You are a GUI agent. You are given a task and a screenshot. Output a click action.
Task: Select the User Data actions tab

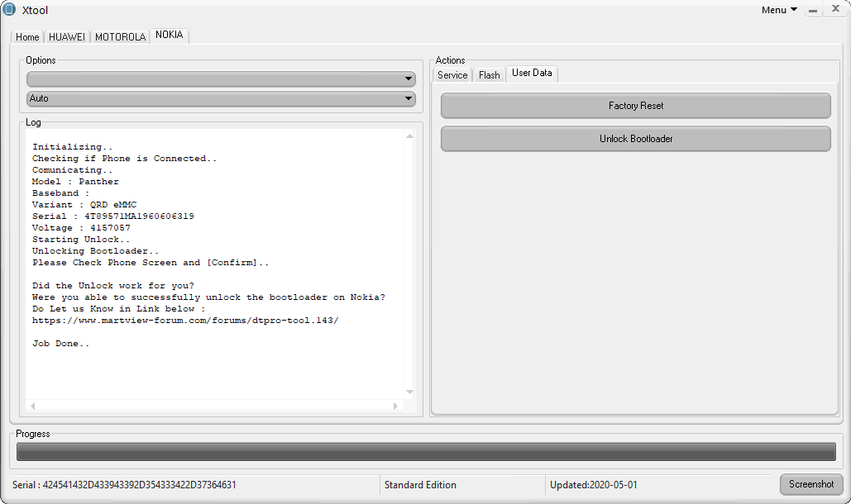[x=532, y=74]
